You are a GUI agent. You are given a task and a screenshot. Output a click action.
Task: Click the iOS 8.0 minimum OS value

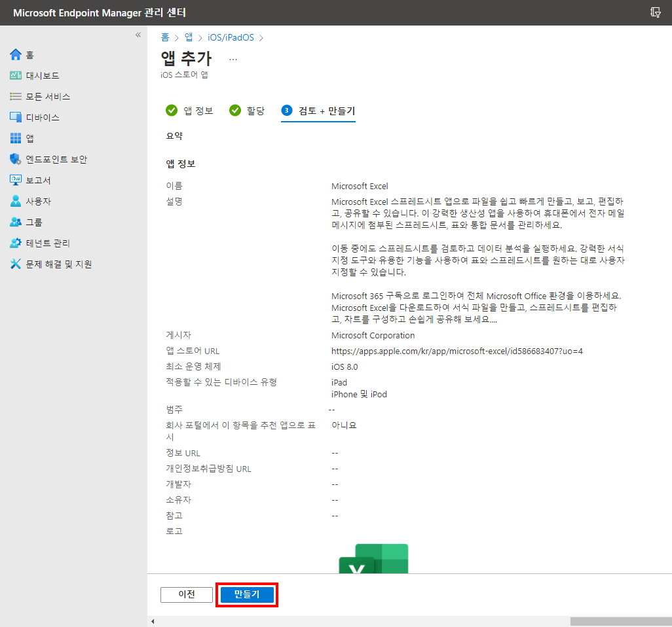345,367
